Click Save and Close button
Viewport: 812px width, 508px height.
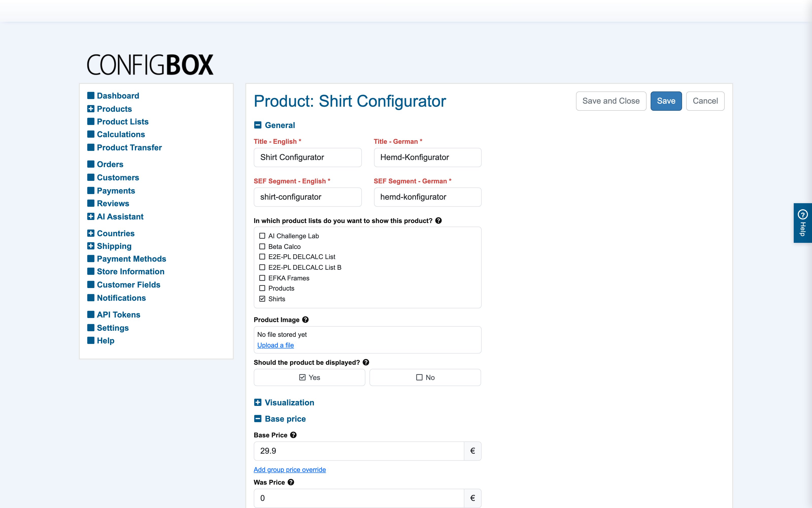point(611,101)
